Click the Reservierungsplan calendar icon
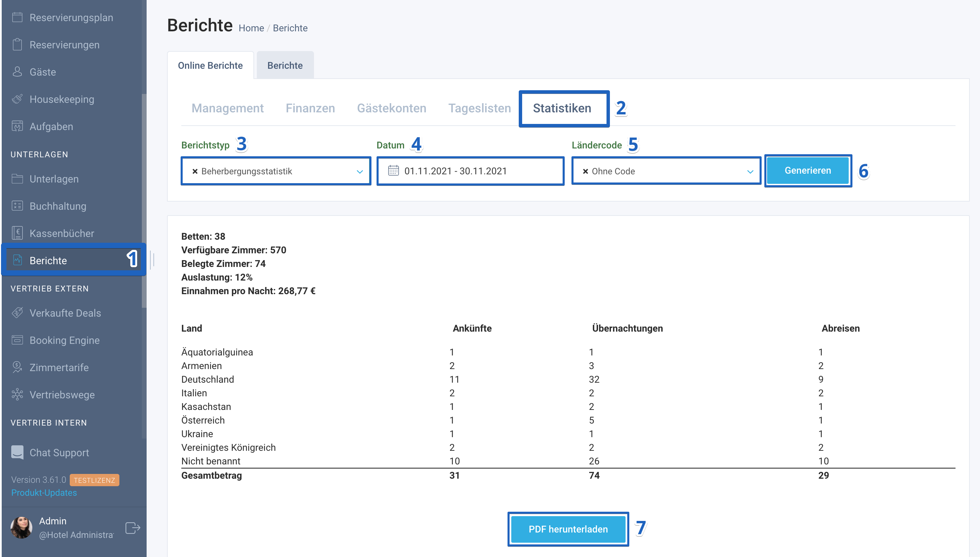The height and width of the screenshot is (557, 980). pyautogui.click(x=17, y=17)
